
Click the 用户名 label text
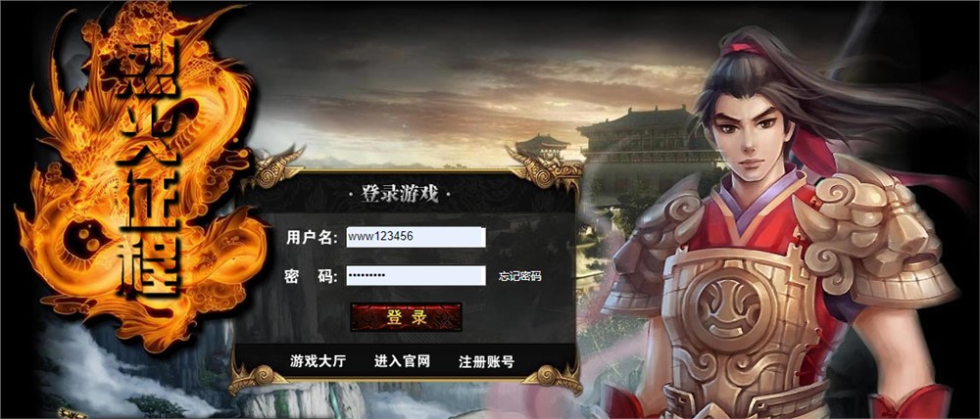coord(312,238)
